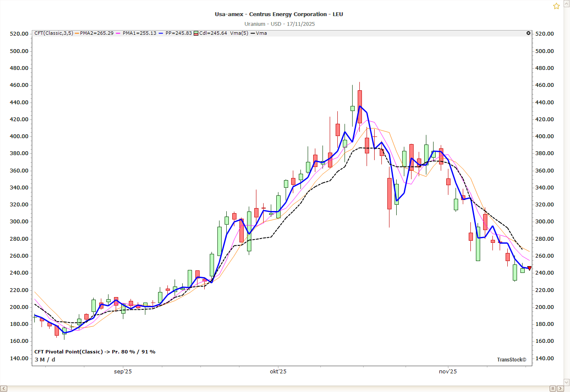Click the horizontal scrollbar right arrow

pyautogui.click(x=560, y=389)
